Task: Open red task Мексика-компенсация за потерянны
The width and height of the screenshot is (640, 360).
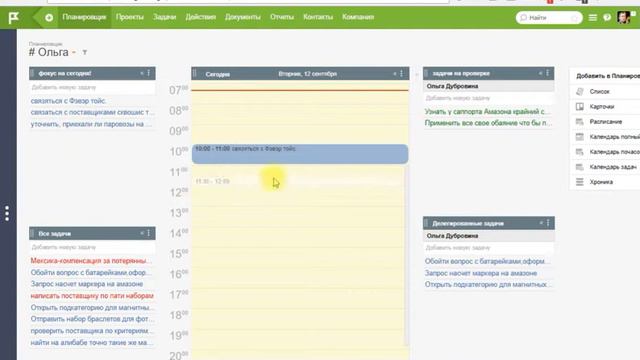Action: coord(91,261)
